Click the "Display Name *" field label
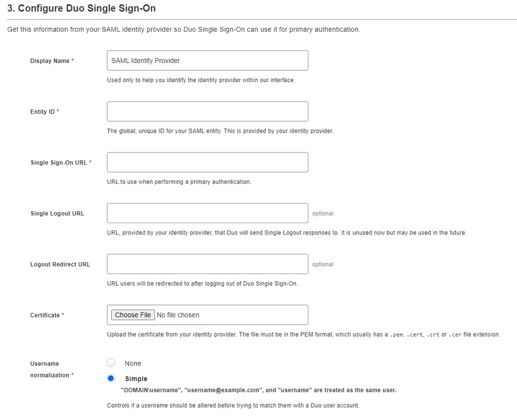This screenshot has width=517, height=420. 52,61
